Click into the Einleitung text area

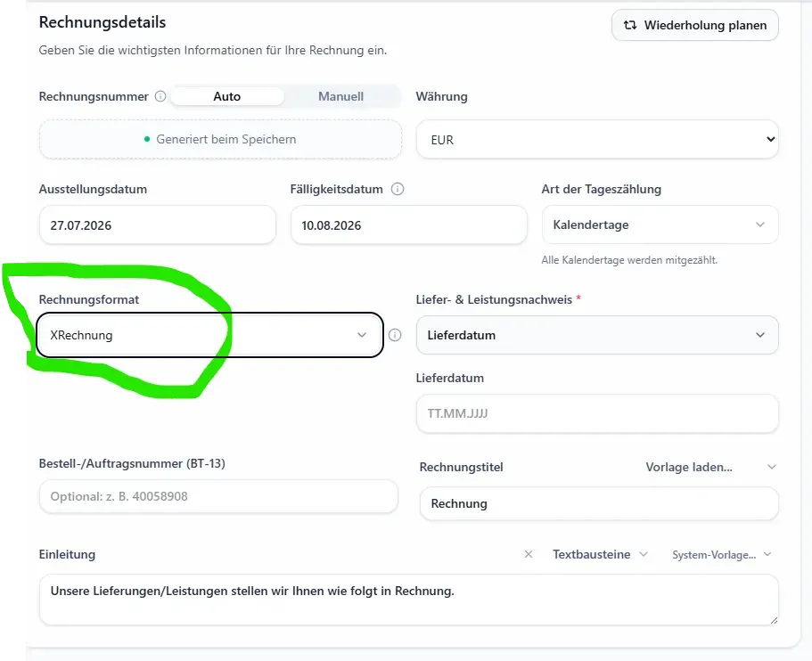tap(408, 600)
